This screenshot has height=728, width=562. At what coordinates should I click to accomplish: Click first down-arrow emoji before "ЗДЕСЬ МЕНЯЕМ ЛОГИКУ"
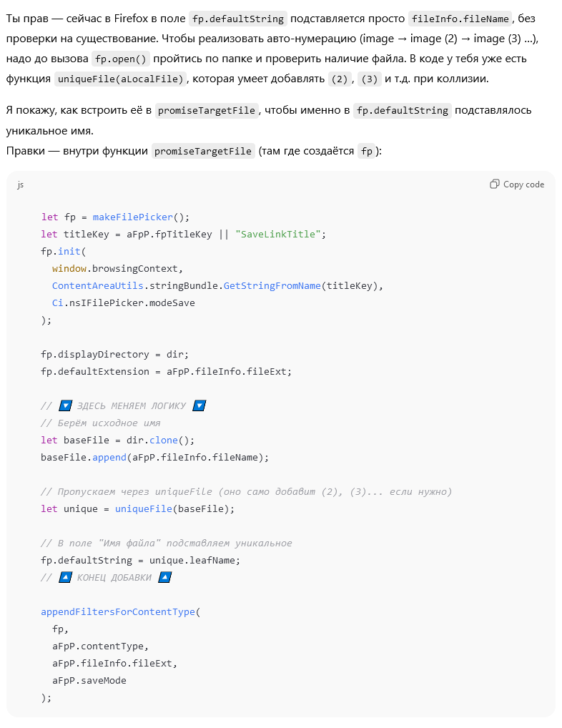(66, 406)
